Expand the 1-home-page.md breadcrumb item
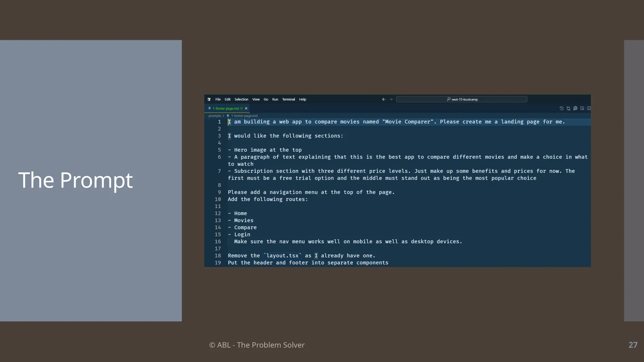 click(244, 116)
